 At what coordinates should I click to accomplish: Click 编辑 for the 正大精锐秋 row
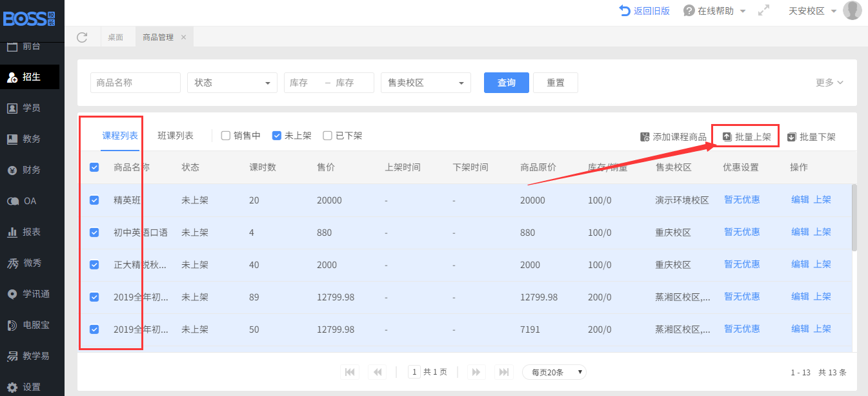[x=800, y=264]
